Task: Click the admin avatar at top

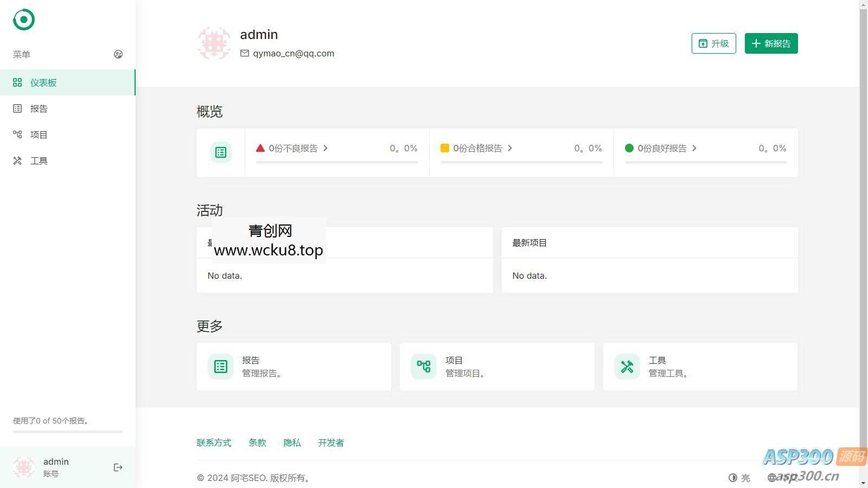Action: (214, 43)
